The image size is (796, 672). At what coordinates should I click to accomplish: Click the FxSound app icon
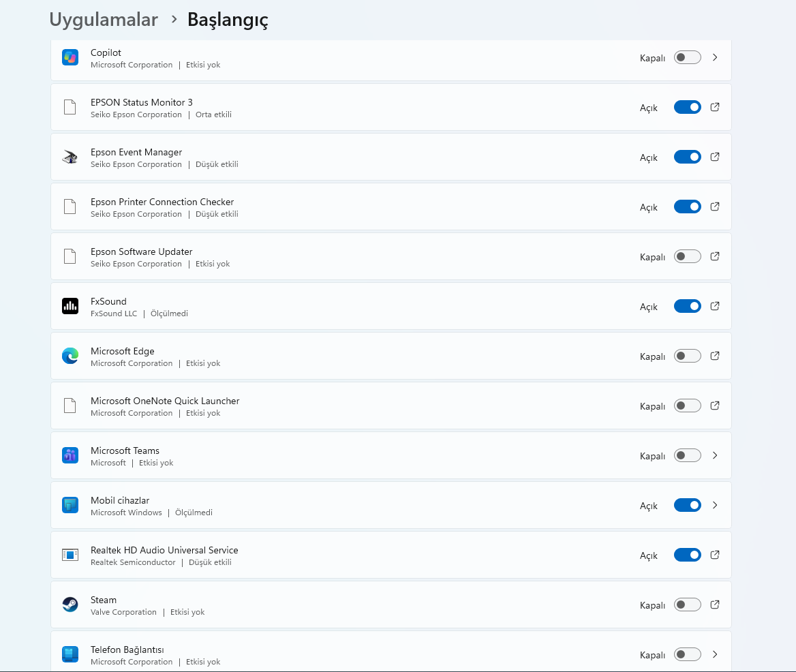tap(70, 307)
